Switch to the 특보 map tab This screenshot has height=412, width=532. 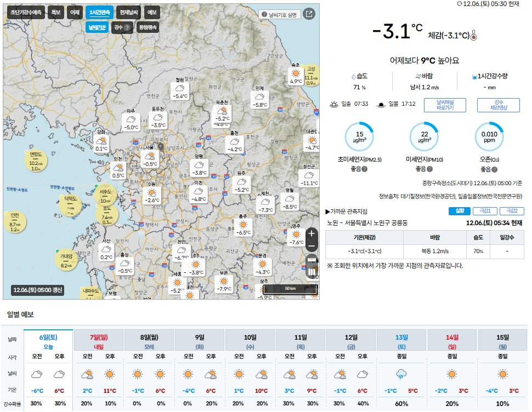[x=56, y=13]
